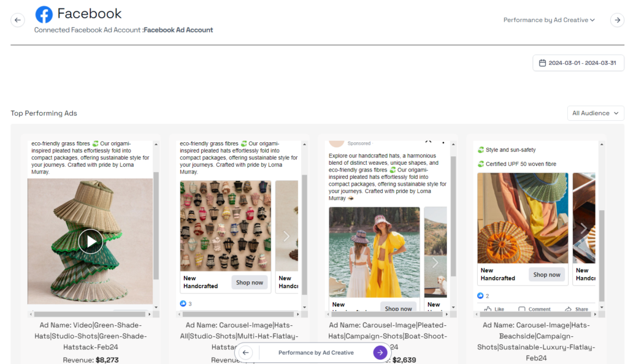
Task: Click scroll-down arrow of the Green-Shade video ad
Action: (156, 307)
